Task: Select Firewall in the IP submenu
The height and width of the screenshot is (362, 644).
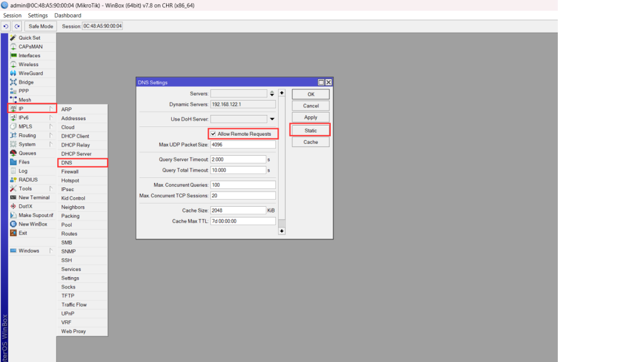Action: 70,172
